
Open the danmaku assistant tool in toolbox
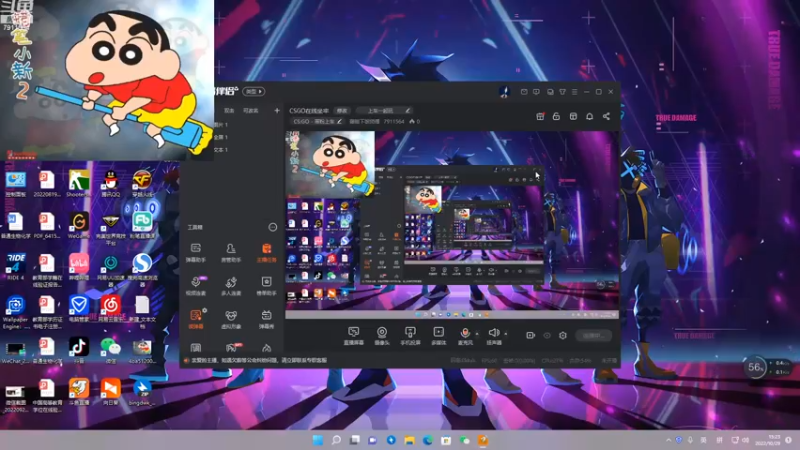(195, 253)
